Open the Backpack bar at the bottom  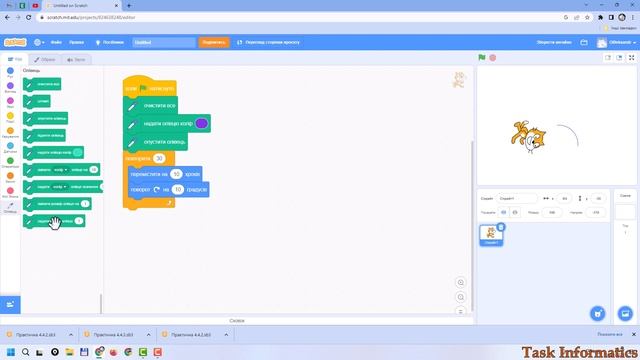237,321
